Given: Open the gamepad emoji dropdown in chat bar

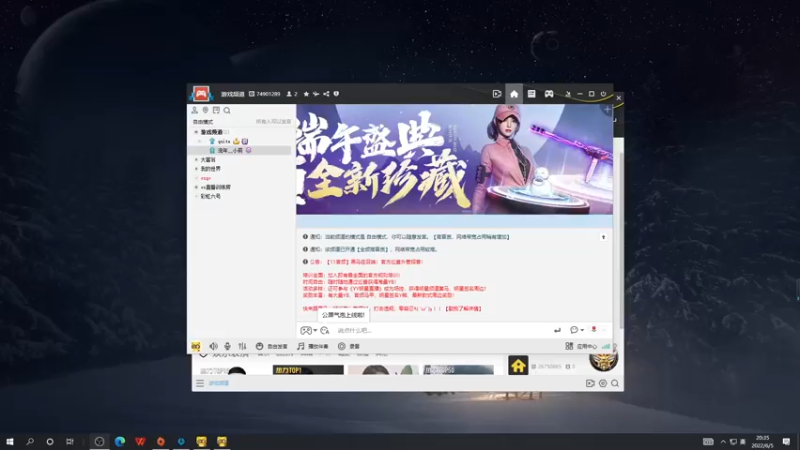Looking at the screenshot, I should coord(309,331).
